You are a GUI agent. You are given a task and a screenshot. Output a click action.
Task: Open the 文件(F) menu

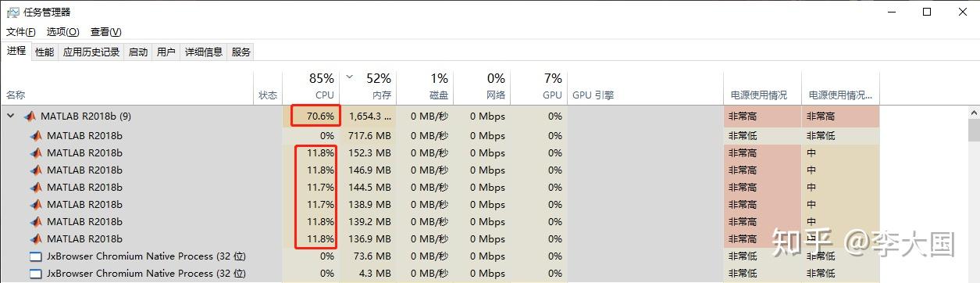click(x=21, y=32)
